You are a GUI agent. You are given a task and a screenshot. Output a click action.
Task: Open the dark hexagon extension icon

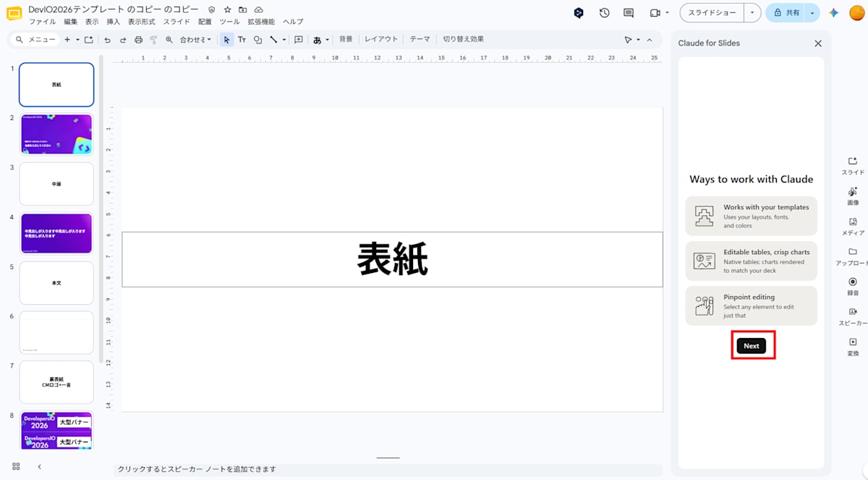[x=579, y=13]
